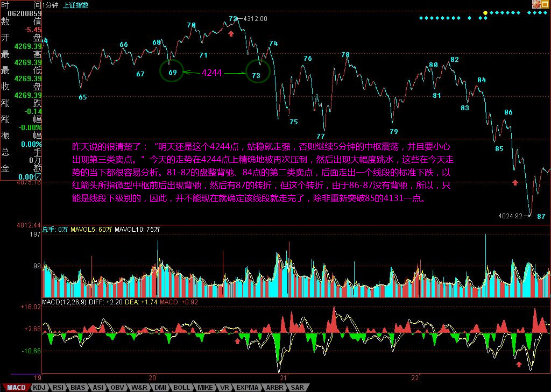Click the yellow dot info marker
551x392 pixels.
pyautogui.click(x=485, y=12)
